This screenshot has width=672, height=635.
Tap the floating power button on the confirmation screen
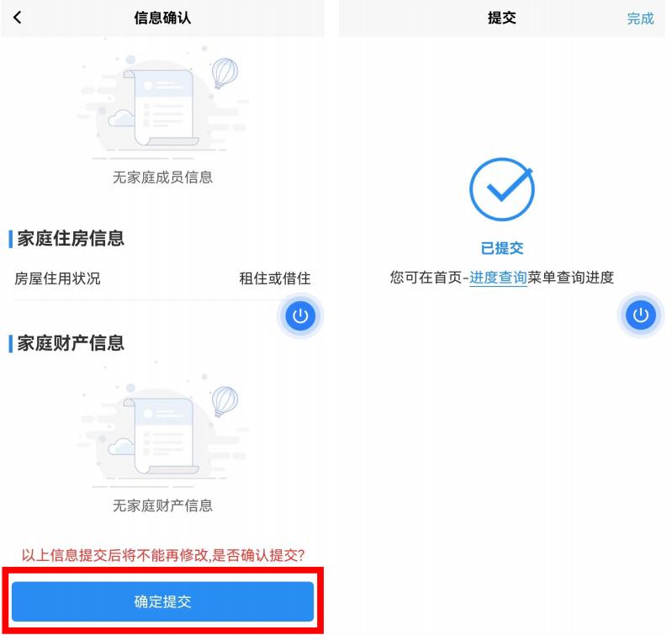click(x=300, y=316)
